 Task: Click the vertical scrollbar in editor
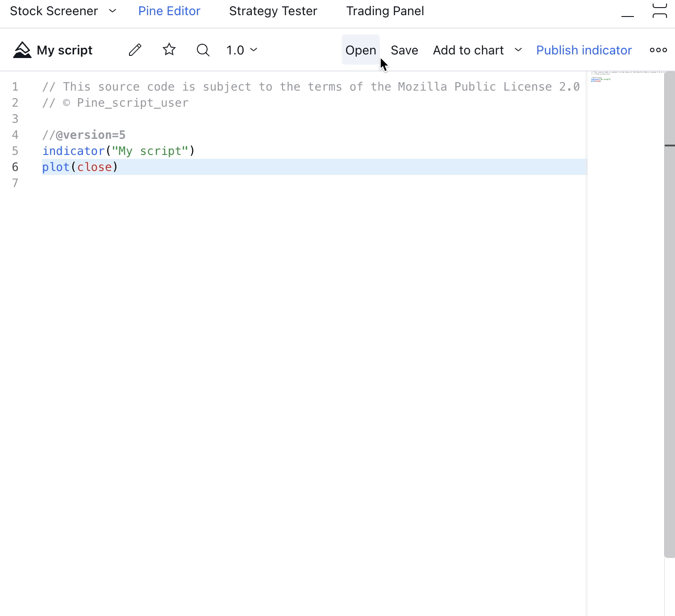point(669,312)
